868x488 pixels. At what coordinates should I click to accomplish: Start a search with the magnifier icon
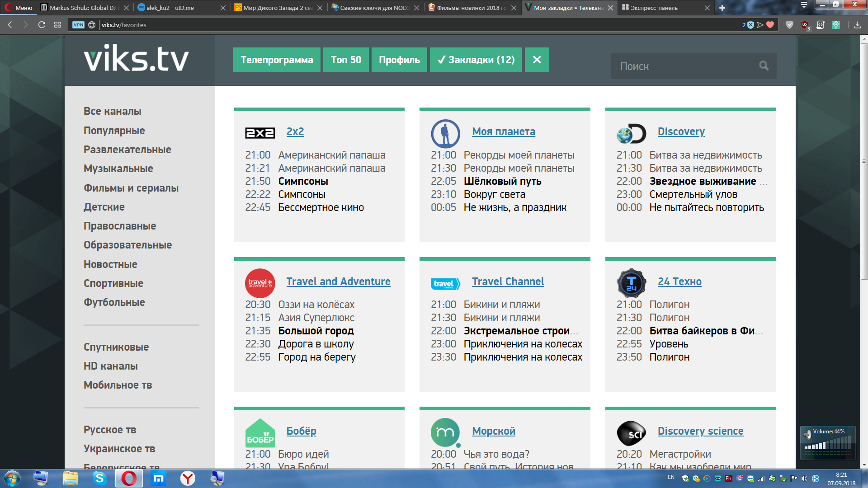764,66
